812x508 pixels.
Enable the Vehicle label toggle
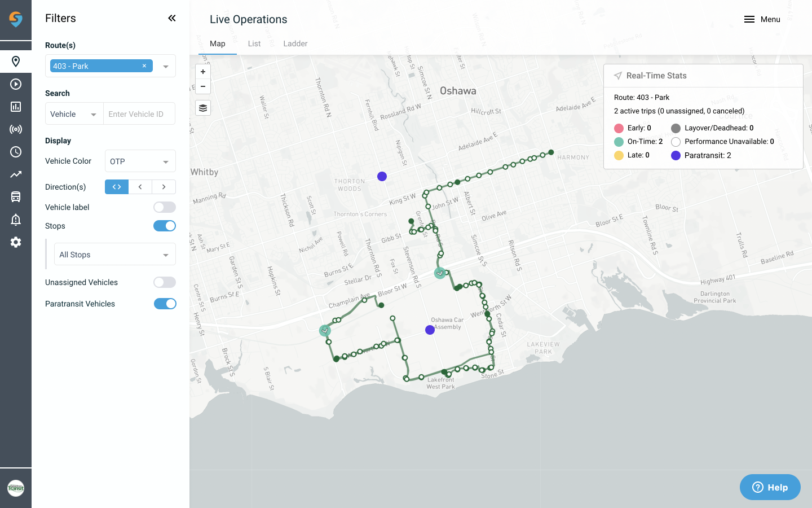pyautogui.click(x=164, y=207)
